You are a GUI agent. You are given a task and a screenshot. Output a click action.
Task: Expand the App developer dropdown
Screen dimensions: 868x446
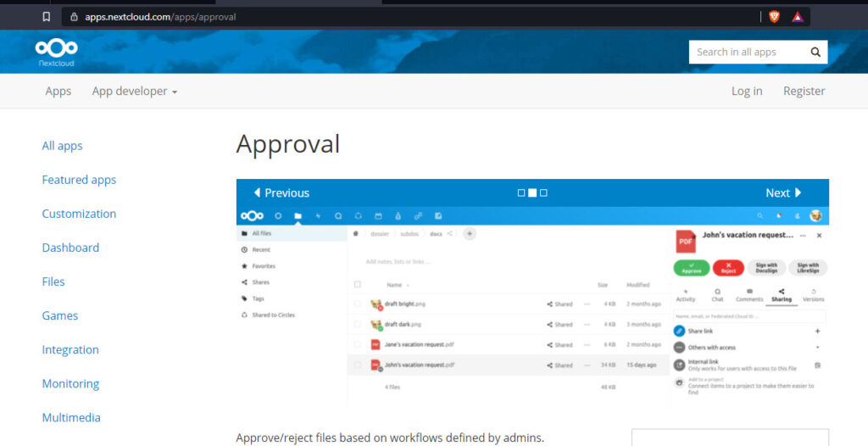pos(134,91)
